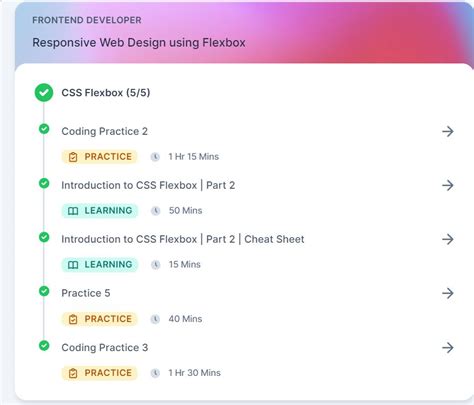Click the arrow next to Introduction to CSS Flexbox Part 2
This screenshot has width=474, height=405.
[448, 185]
